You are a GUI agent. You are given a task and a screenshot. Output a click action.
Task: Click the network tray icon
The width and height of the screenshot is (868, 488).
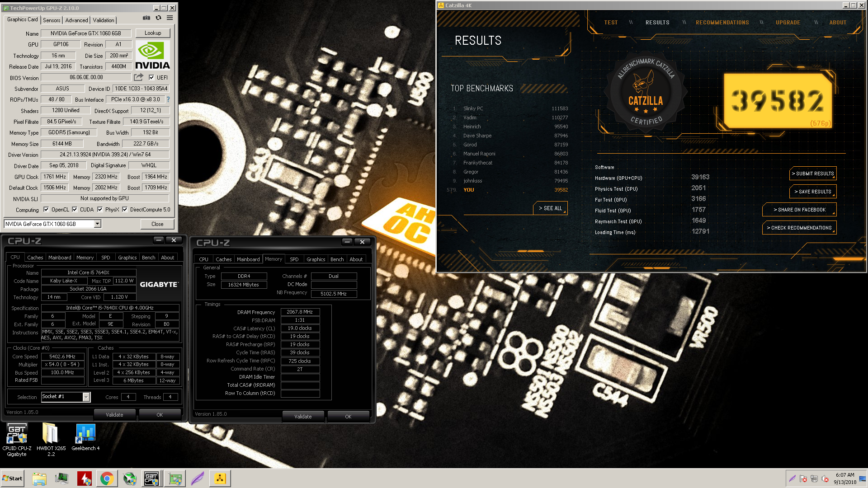tap(814, 479)
